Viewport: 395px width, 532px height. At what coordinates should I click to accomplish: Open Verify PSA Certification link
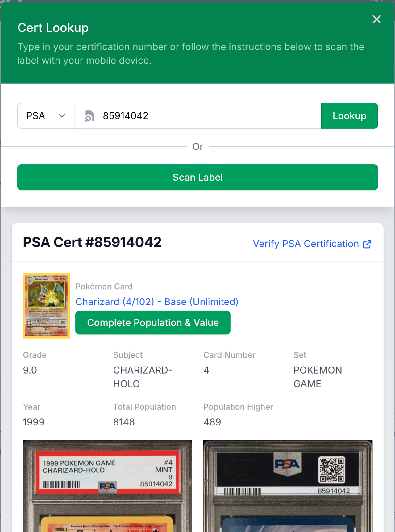tap(312, 244)
